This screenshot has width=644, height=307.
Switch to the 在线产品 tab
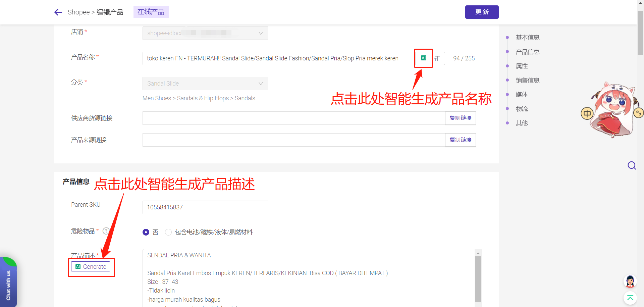(151, 12)
